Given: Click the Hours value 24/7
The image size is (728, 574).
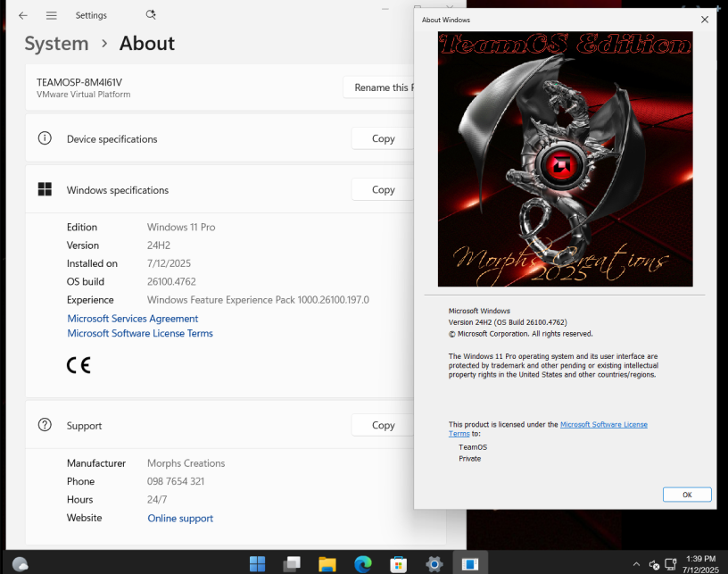Looking at the screenshot, I should 157,500.
